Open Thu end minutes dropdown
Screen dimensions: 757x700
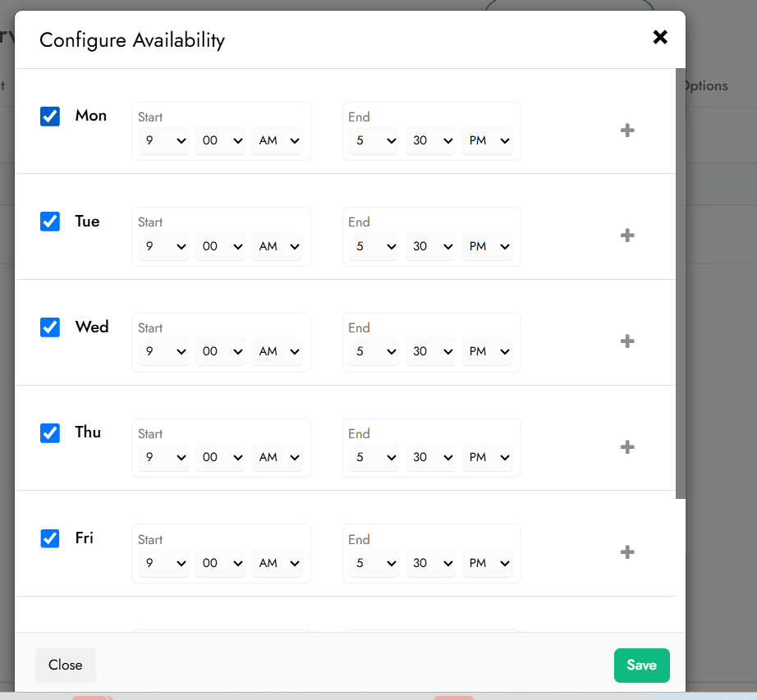431,457
